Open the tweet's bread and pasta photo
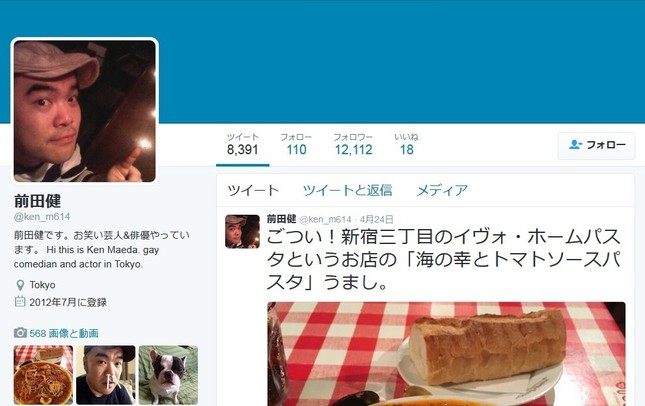645x406 pixels. pyautogui.click(x=446, y=354)
